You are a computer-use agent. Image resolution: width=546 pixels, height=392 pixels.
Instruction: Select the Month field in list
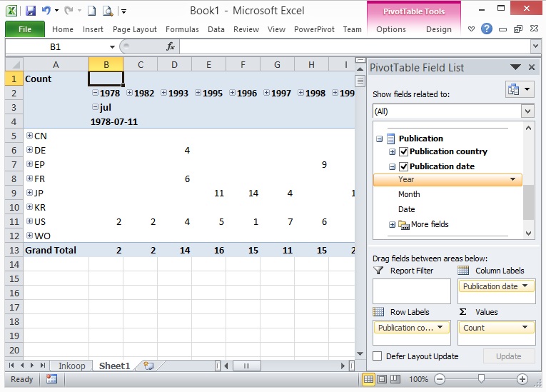tap(409, 194)
